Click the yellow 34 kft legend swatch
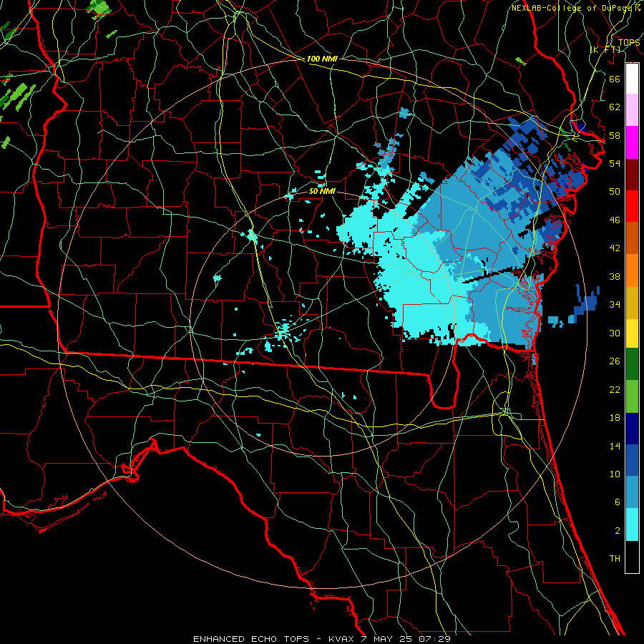Image resolution: width=644 pixels, height=644 pixels. click(x=632, y=333)
